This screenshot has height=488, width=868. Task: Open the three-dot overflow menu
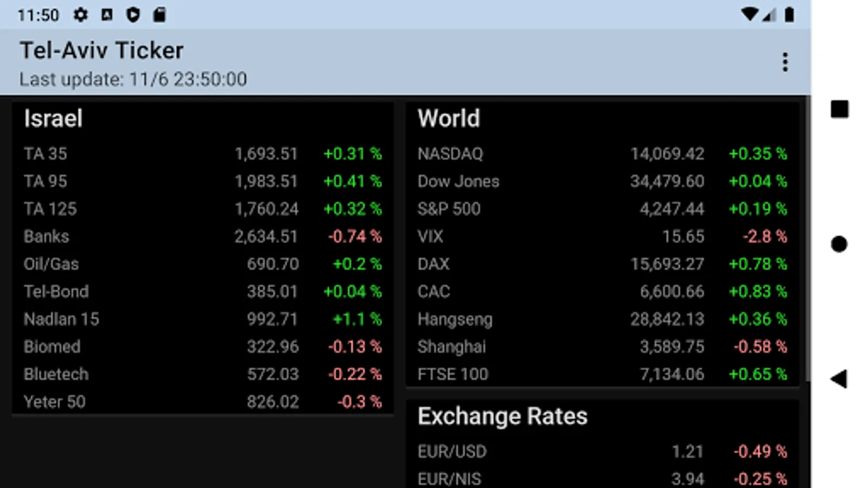click(x=784, y=62)
